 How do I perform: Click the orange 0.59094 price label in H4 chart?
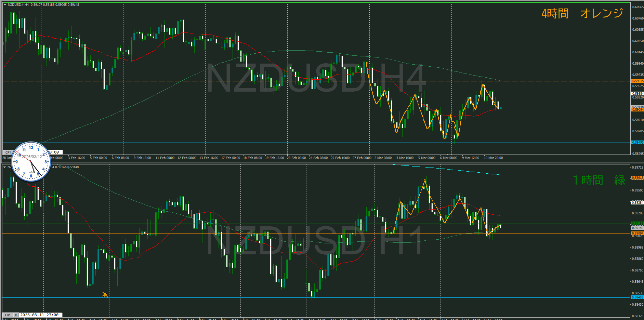[637, 110]
